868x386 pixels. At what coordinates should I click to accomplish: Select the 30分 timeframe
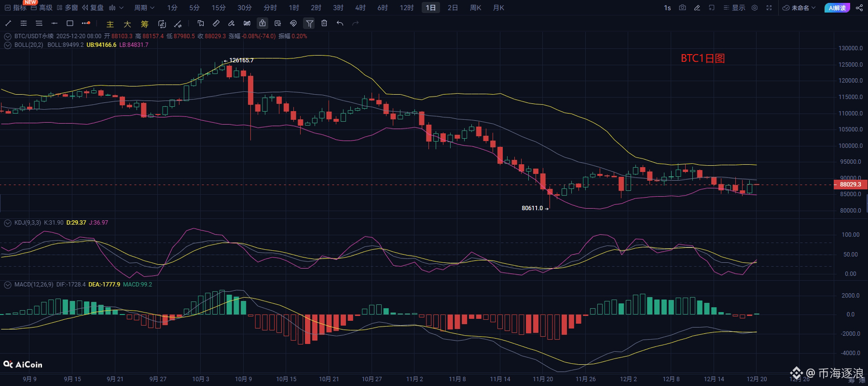click(x=245, y=8)
